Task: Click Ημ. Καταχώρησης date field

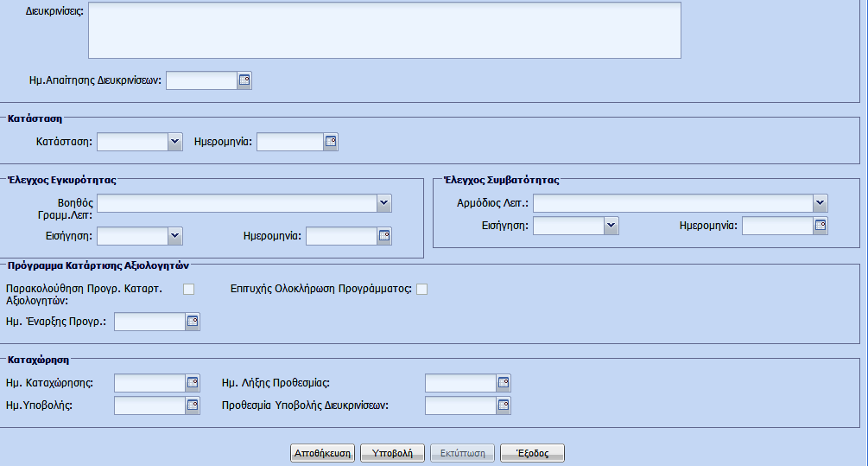Action: (149, 383)
